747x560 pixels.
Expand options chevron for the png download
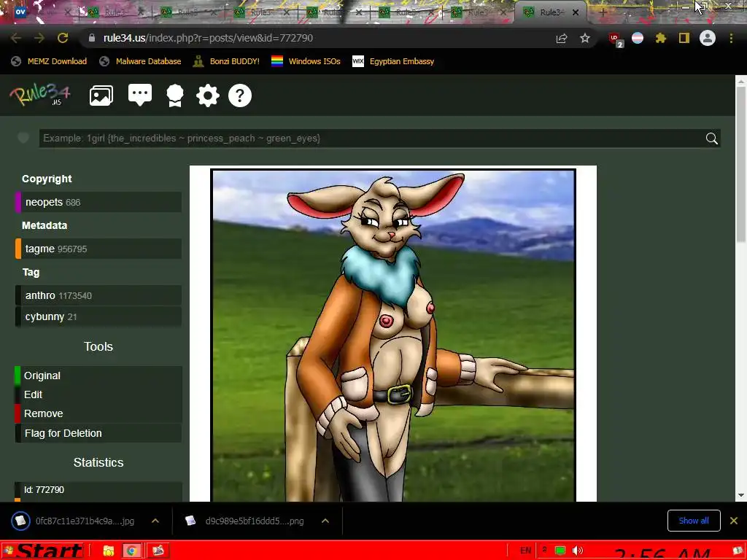[325, 521]
